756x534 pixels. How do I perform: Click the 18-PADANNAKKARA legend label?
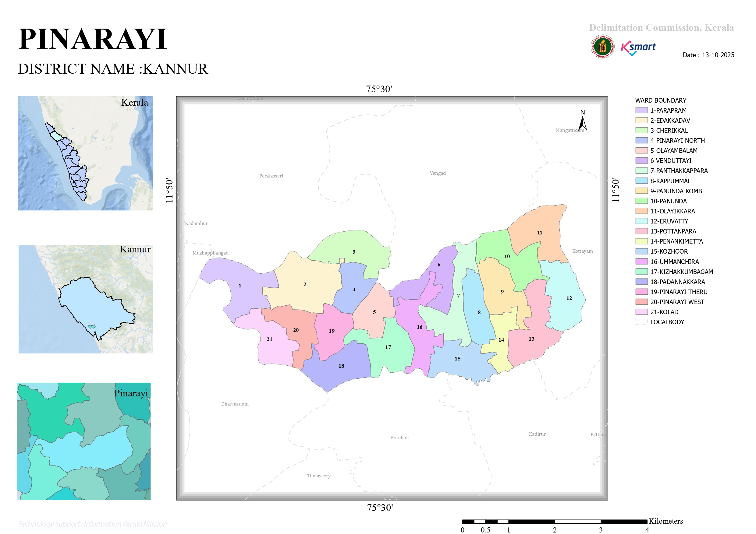tap(678, 282)
